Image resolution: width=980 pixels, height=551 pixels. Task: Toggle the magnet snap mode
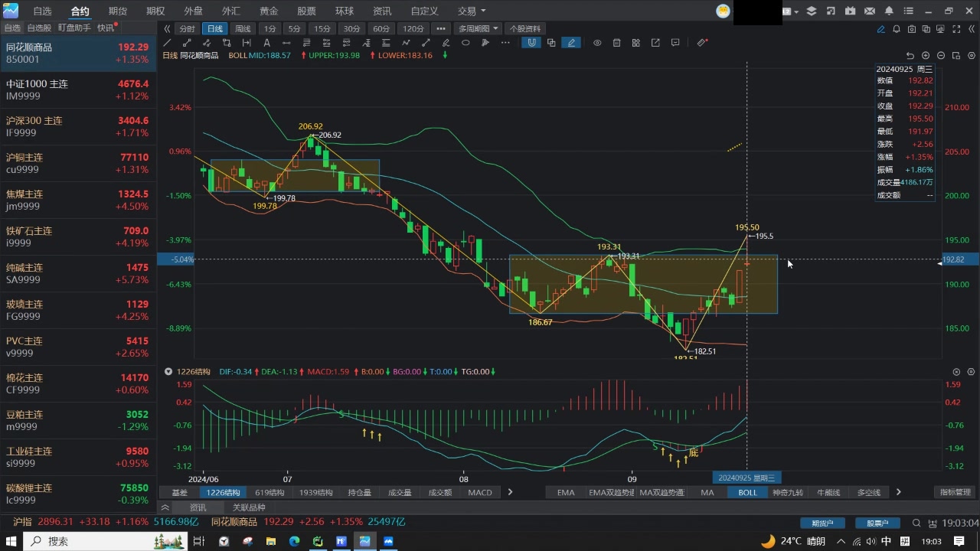pos(531,43)
